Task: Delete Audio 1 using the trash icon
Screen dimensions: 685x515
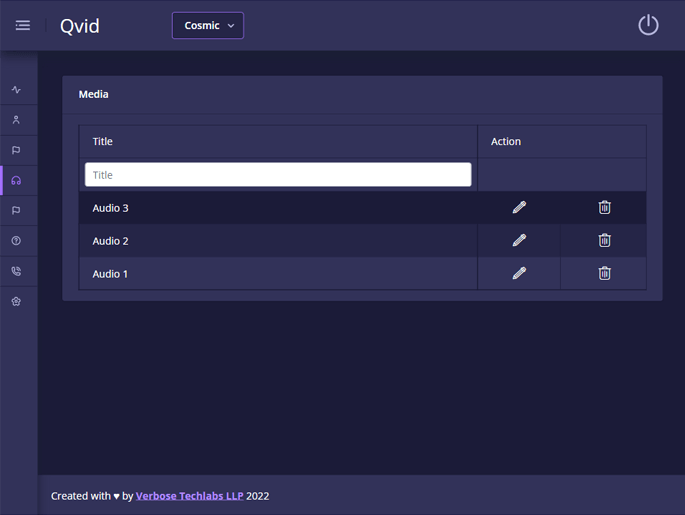Action: tap(604, 273)
